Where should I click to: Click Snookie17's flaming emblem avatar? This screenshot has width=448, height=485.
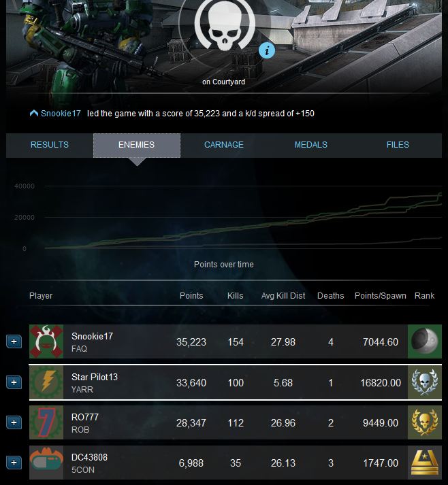[x=46, y=341]
